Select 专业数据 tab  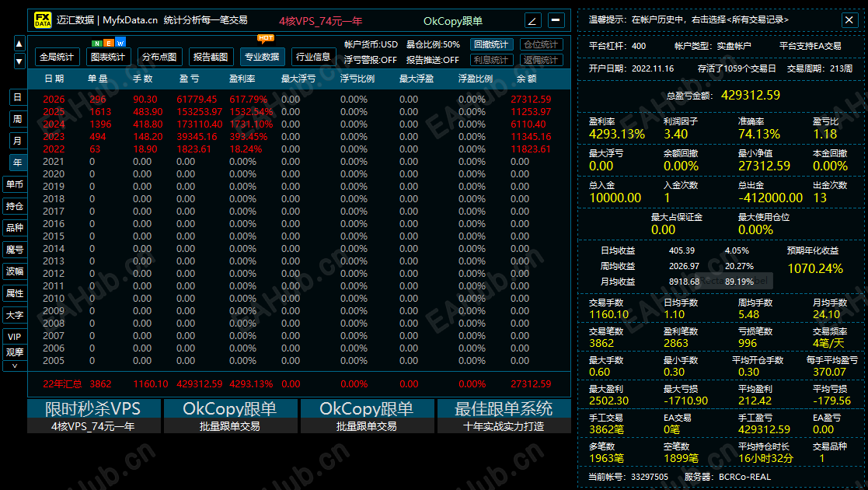[x=262, y=57]
